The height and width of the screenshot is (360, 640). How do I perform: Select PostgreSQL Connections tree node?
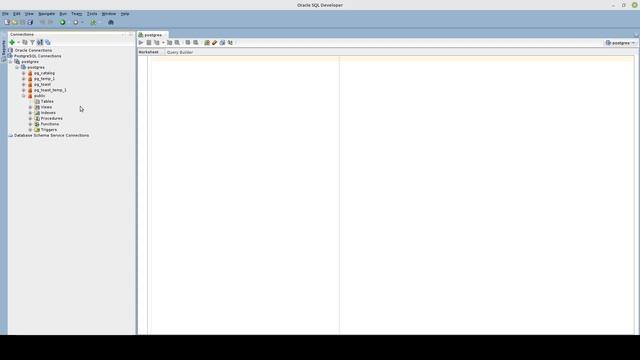[38, 56]
